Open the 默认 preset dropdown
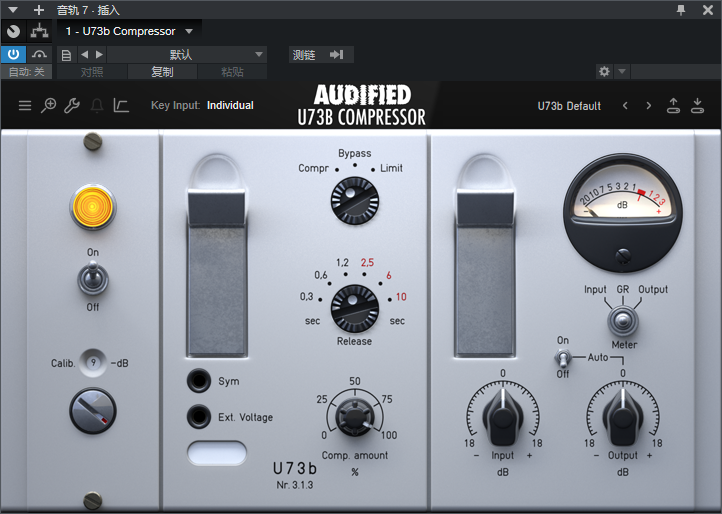The image size is (722, 514). click(186, 55)
